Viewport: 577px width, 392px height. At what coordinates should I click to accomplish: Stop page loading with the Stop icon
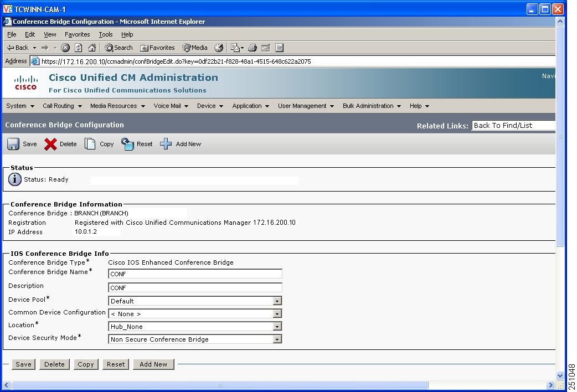tap(65, 48)
